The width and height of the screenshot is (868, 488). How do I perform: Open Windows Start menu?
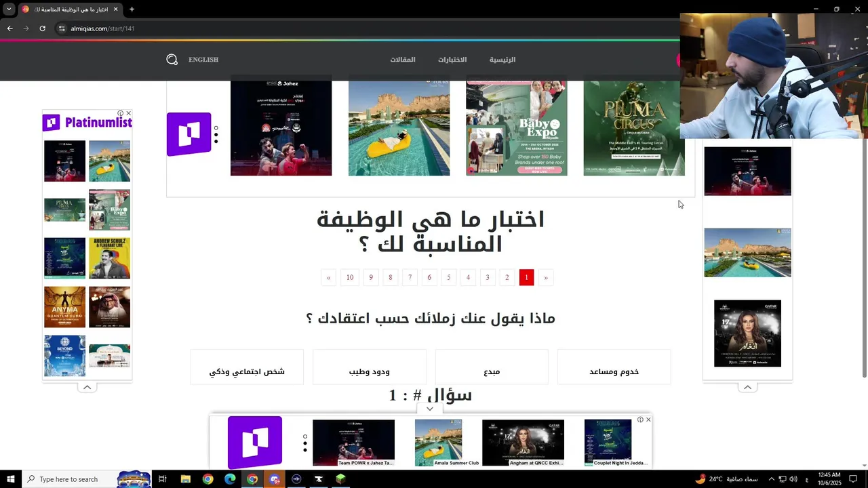click(10, 479)
